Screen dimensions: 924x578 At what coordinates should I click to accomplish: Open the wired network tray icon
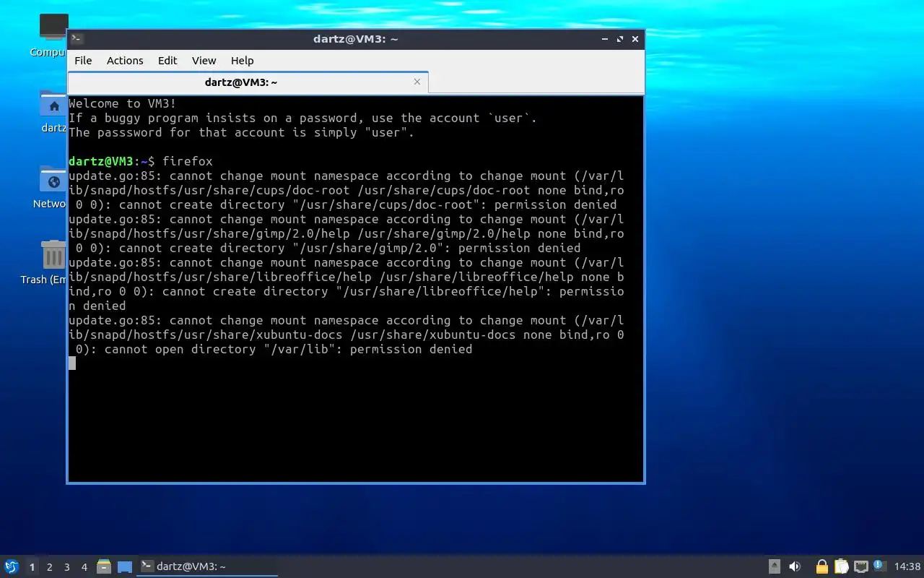(860, 566)
